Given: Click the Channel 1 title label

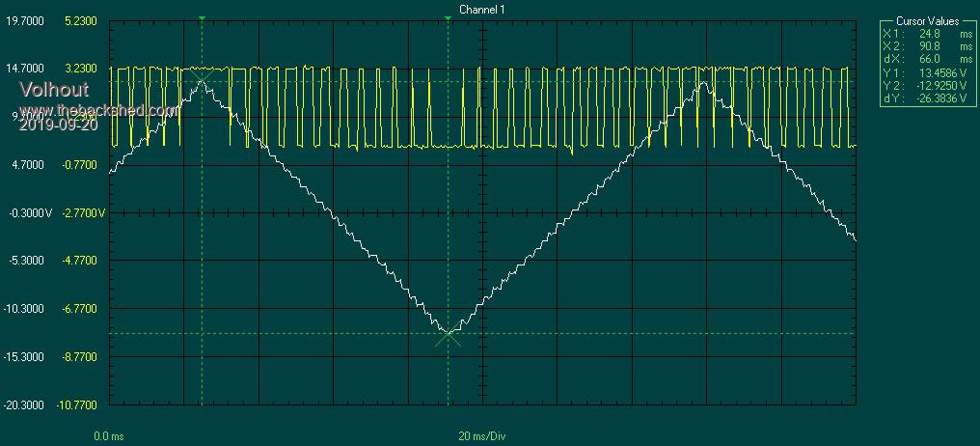Looking at the screenshot, I should pyautogui.click(x=481, y=9).
